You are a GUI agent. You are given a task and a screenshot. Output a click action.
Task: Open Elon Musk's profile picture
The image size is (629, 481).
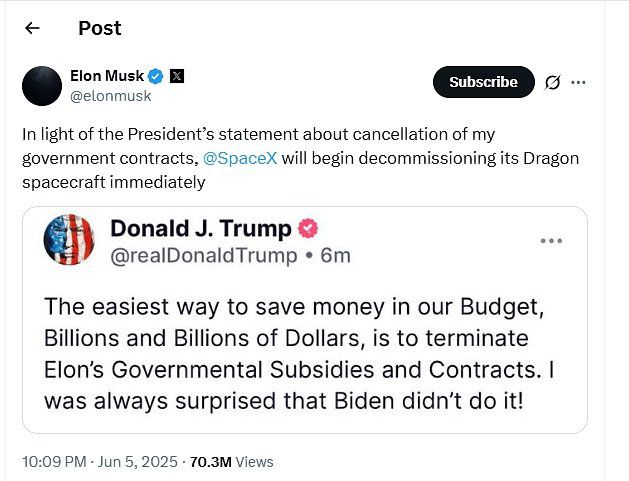pyautogui.click(x=42, y=86)
